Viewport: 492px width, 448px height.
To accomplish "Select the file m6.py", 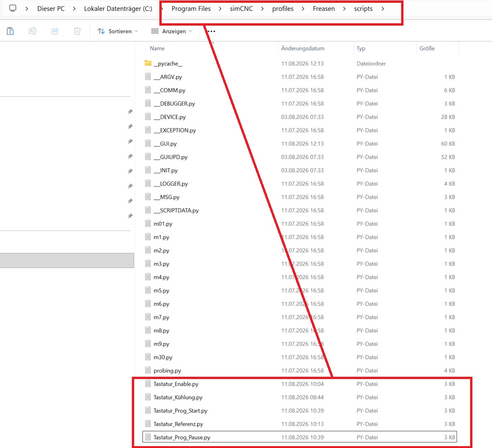I will (x=161, y=304).
